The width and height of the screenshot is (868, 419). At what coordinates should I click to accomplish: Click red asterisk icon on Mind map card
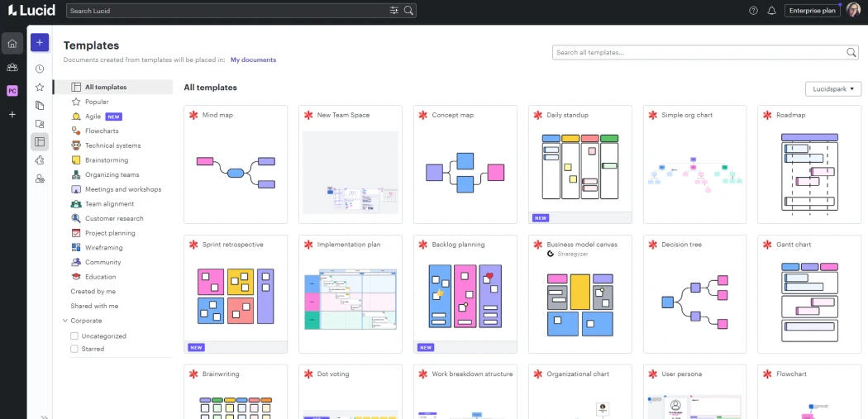click(x=193, y=115)
